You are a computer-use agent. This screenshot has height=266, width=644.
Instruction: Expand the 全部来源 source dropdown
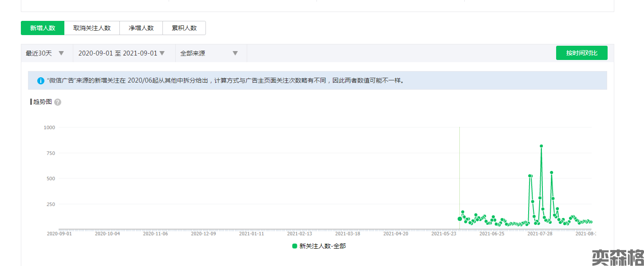(x=209, y=53)
